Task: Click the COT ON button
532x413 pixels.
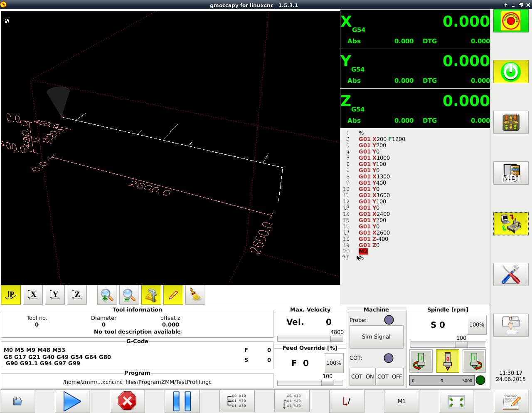Action: pyautogui.click(x=362, y=376)
